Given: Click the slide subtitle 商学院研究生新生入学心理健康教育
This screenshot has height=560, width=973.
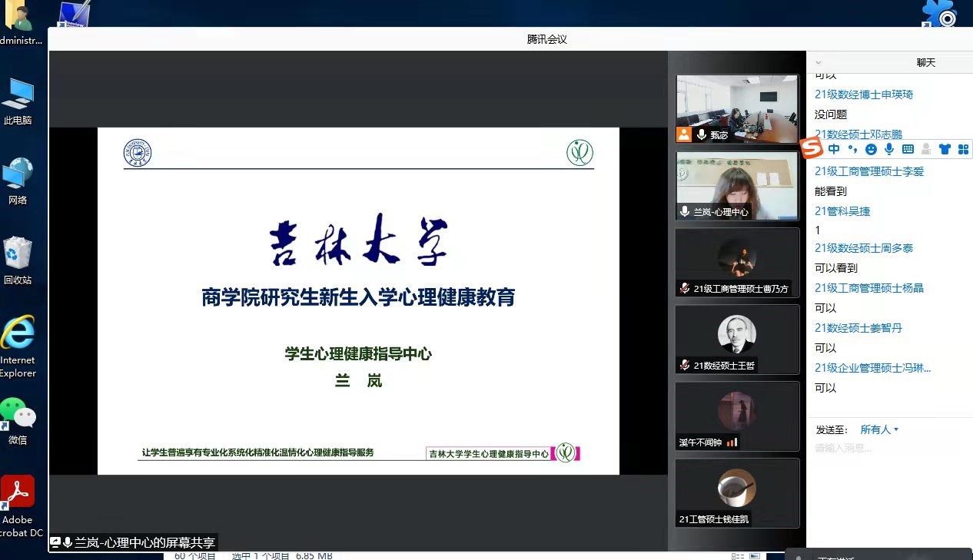Looking at the screenshot, I should (358, 297).
